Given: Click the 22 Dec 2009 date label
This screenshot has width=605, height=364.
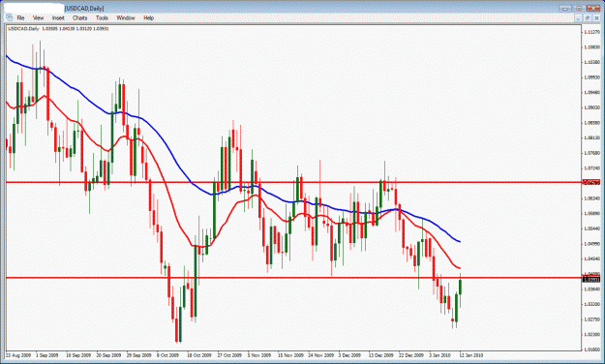Looking at the screenshot, I should click(x=411, y=355).
